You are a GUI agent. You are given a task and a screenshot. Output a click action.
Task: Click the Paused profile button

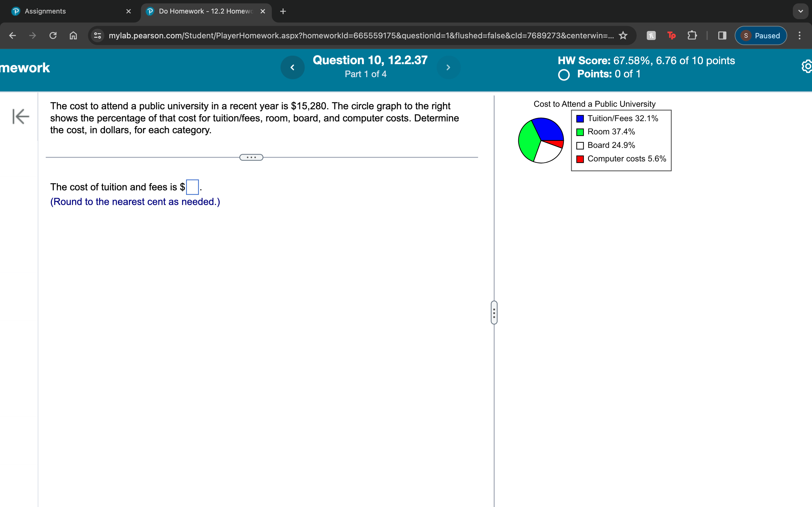760,35
